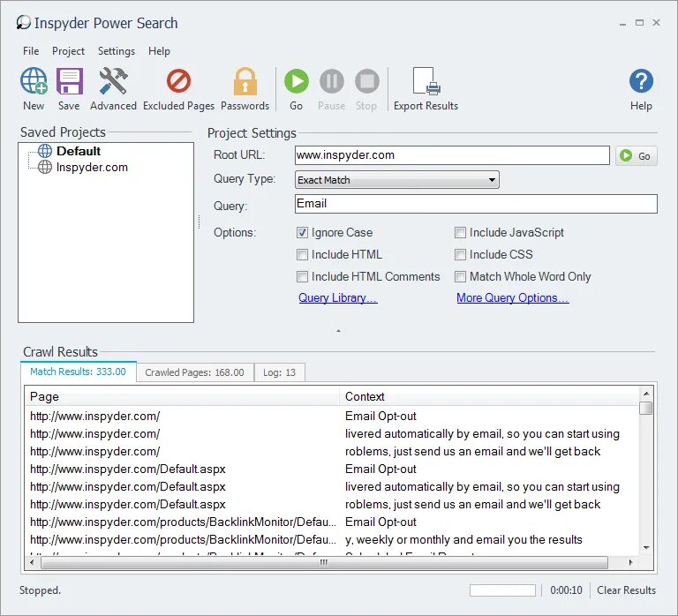Sort by the Page column header
The image size is (678, 616).
182,396
